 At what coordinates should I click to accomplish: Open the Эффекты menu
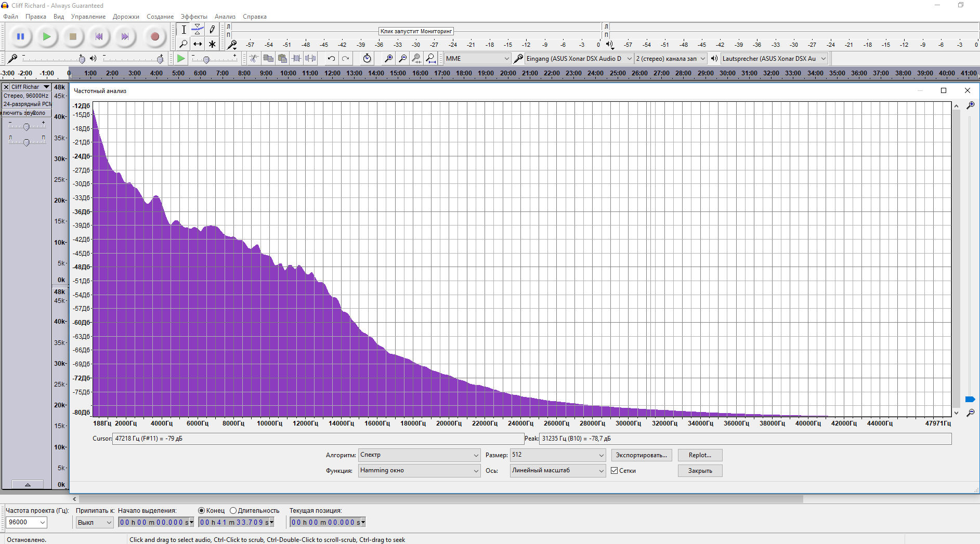194,17
